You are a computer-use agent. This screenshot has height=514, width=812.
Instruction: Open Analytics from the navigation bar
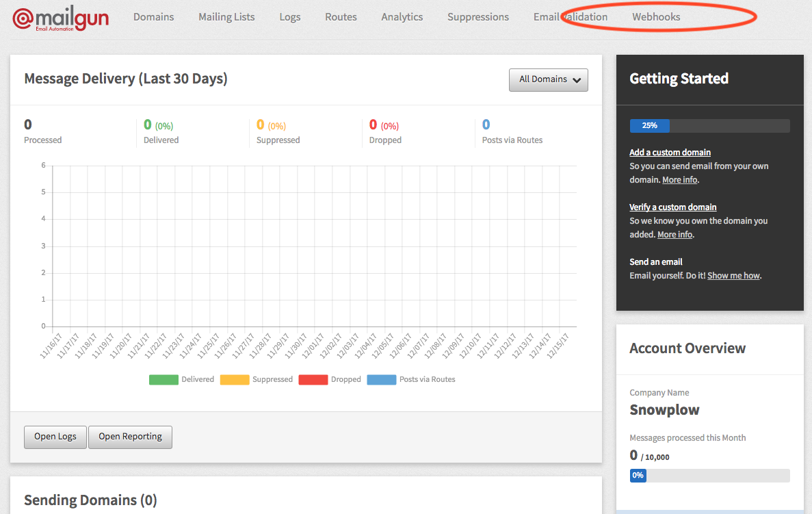[402, 17]
